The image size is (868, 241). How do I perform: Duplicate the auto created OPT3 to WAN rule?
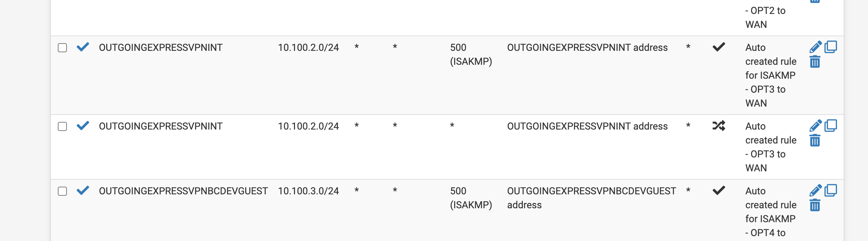click(x=831, y=125)
